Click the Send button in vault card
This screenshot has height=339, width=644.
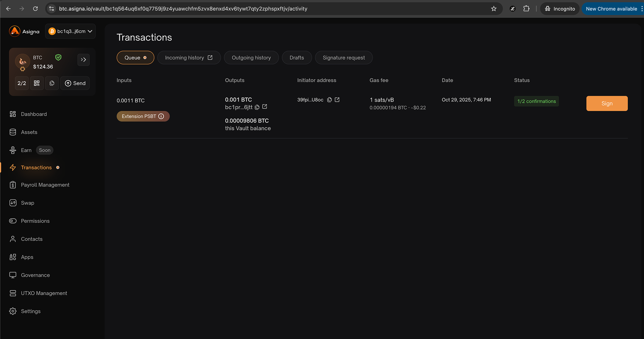(75, 83)
